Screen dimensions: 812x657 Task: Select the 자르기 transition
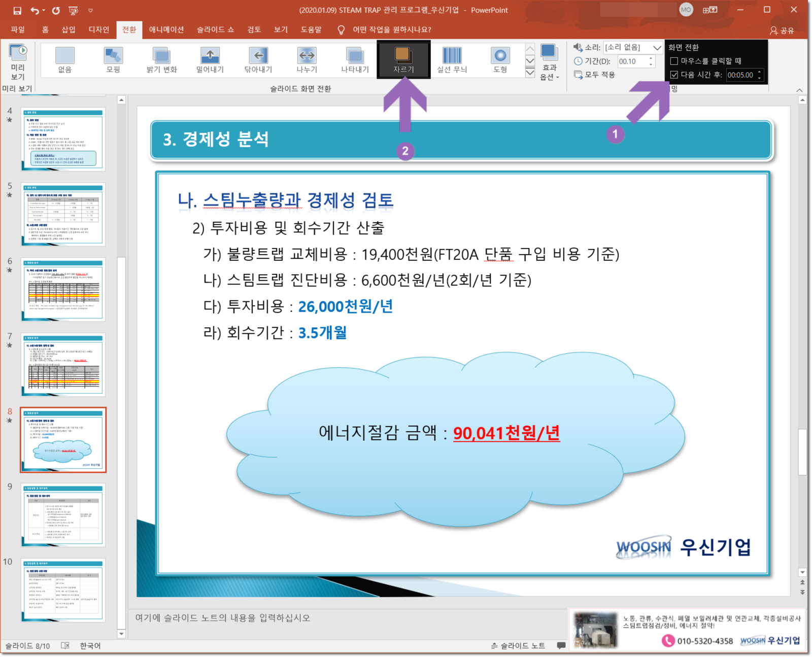(403, 60)
